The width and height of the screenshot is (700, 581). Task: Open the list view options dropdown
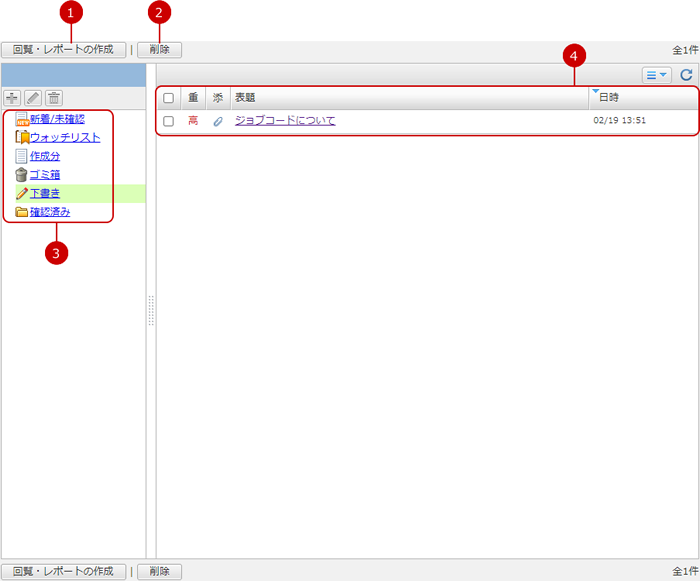[656, 75]
